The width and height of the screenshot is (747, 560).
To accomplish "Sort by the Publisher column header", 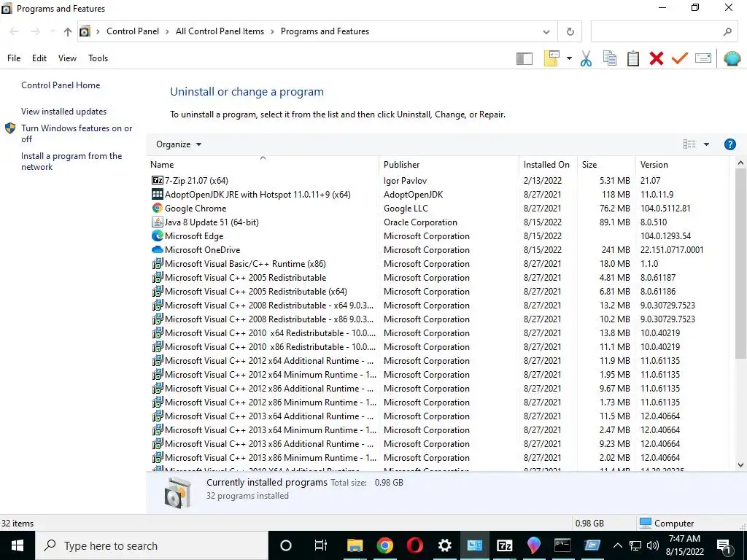I will (x=449, y=165).
